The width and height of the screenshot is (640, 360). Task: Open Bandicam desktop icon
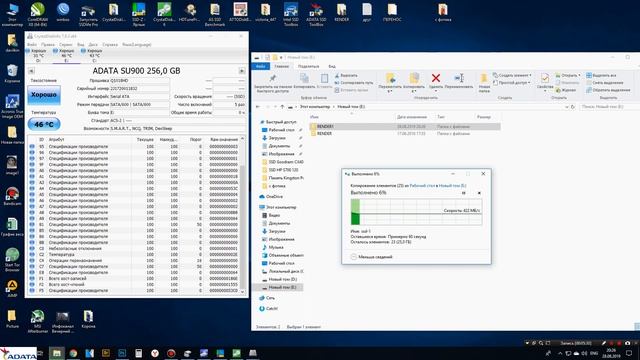[x=12, y=196]
